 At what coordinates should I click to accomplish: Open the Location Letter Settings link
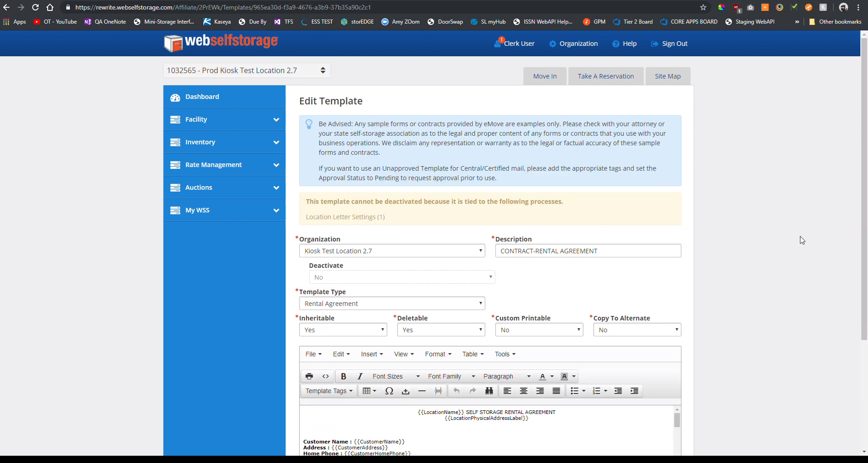(345, 217)
